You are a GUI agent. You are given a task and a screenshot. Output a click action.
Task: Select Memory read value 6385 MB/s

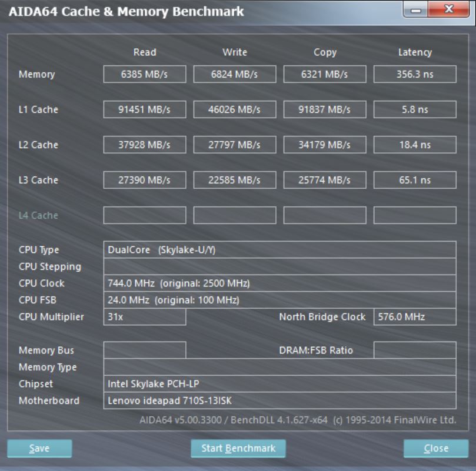[145, 74]
